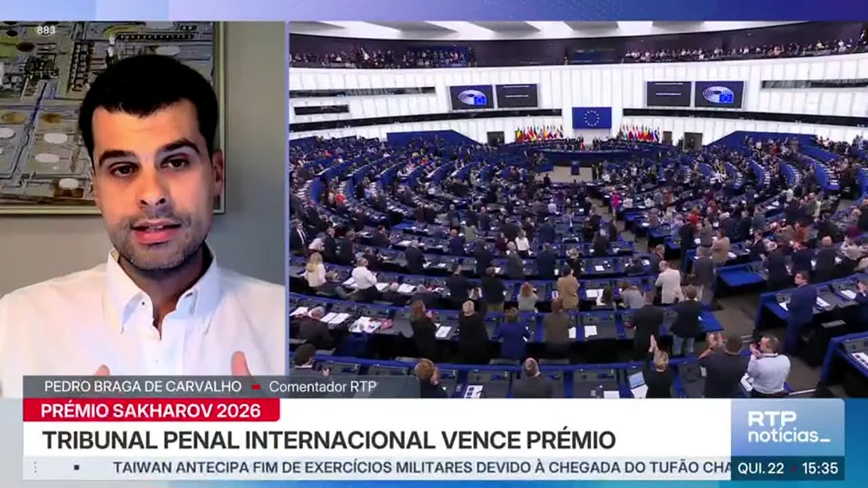The height and width of the screenshot is (488, 868).
Task: Select the commentator video feed
Action: tap(142, 209)
